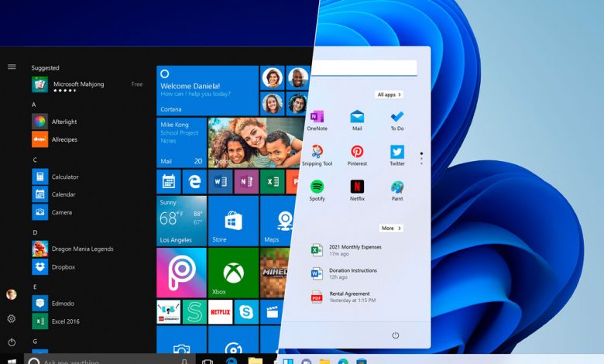
Task: Open Mail pinned app in Windows 11
Action: tap(357, 121)
